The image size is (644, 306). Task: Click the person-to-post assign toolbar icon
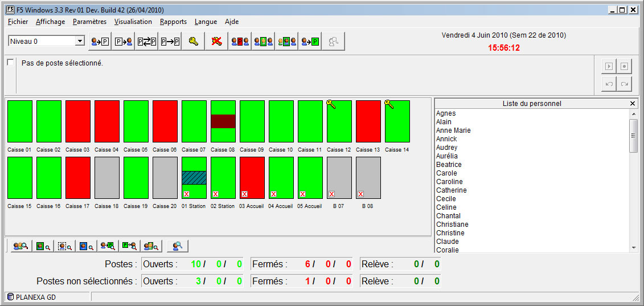[x=100, y=42]
